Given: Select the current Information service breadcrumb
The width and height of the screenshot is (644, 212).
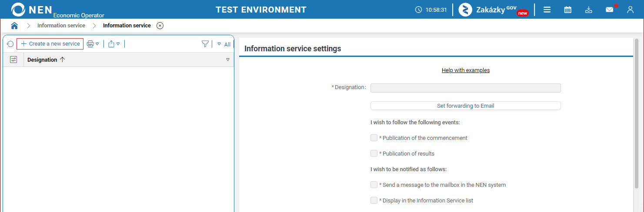Looking at the screenshot, I should pos(127,26).
